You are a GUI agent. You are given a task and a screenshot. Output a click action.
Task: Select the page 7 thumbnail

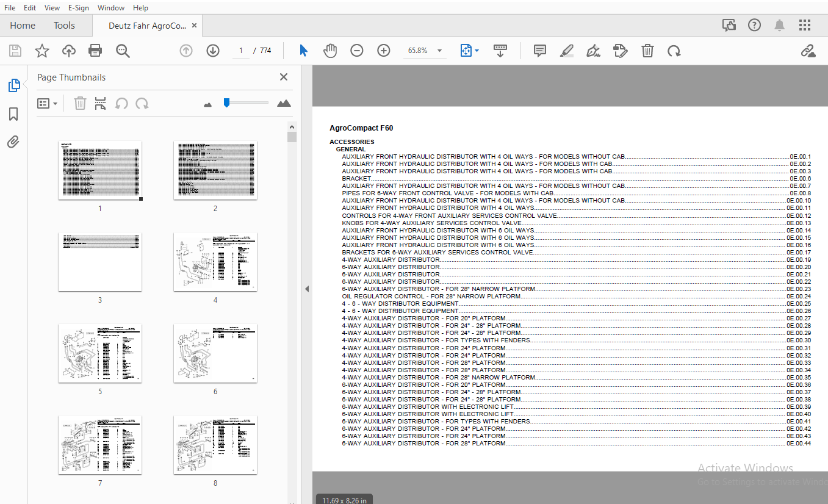(100, 445)
